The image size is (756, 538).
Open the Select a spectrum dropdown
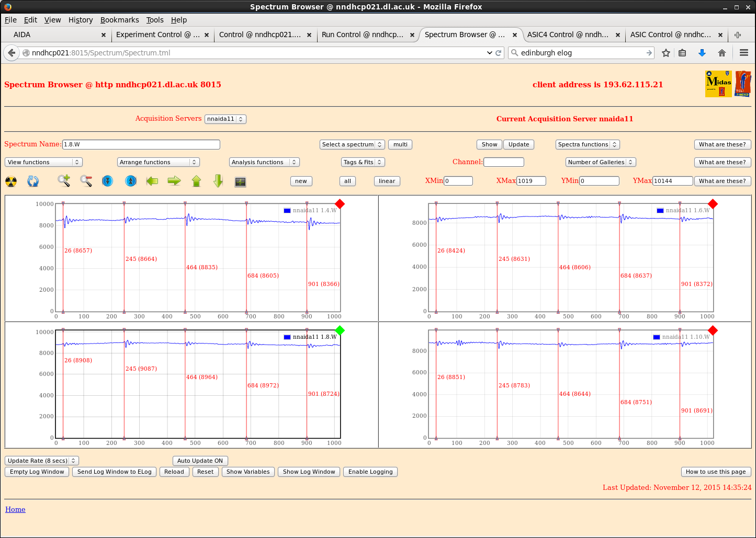pos(352,144)
